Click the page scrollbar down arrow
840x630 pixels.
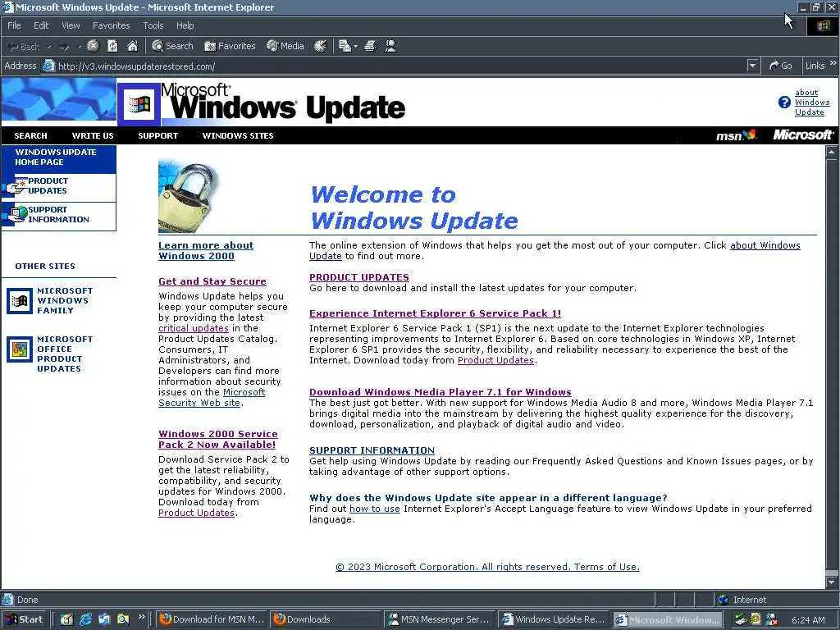tap(832, 582)
